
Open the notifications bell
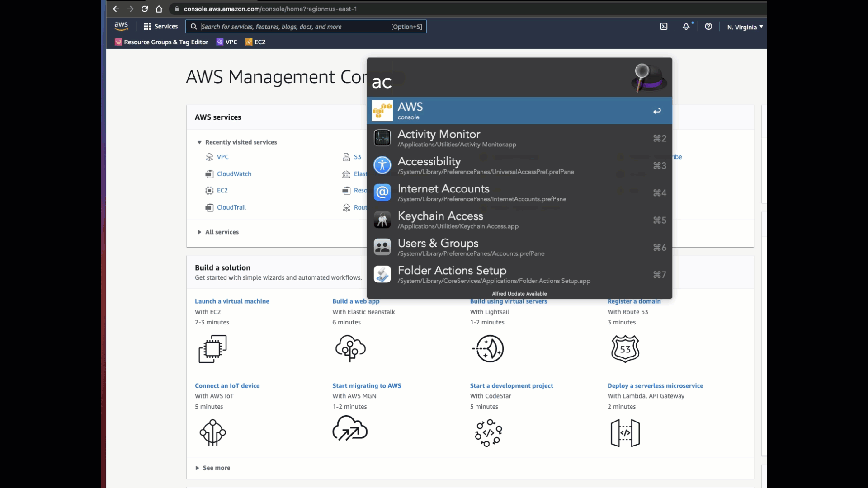pyautogui.click(x=686, y=27)
